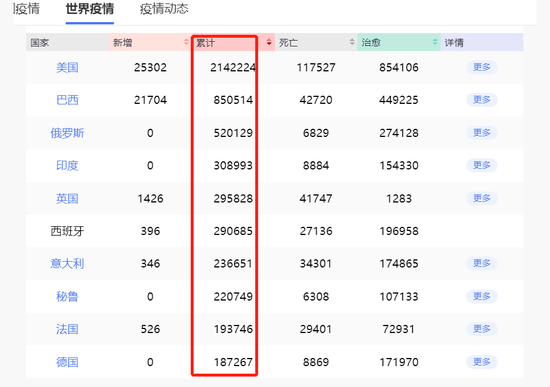Click the 国家 column header
This screenshot has height=387, width=550.
pos(67,42)
